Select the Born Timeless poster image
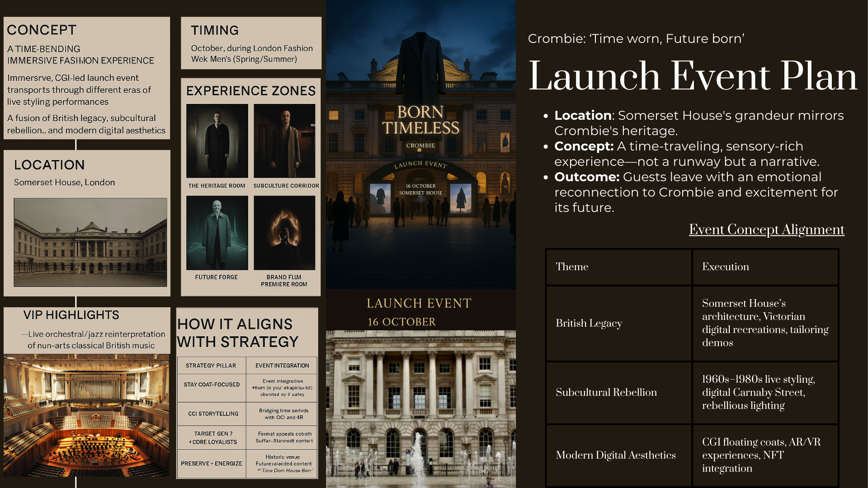The width and height of the screenshot is (868, 488). tap(421, 145)
